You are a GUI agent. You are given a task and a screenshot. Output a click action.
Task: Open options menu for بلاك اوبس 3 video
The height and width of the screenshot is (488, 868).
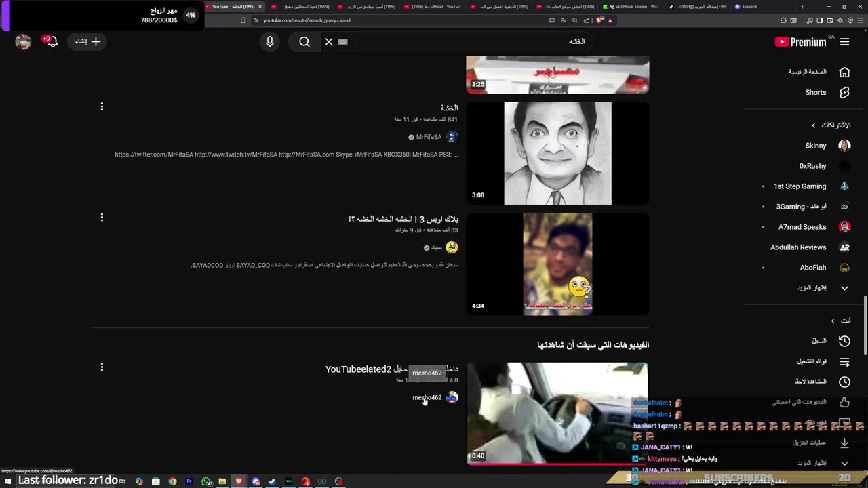[x=102, y=218]
